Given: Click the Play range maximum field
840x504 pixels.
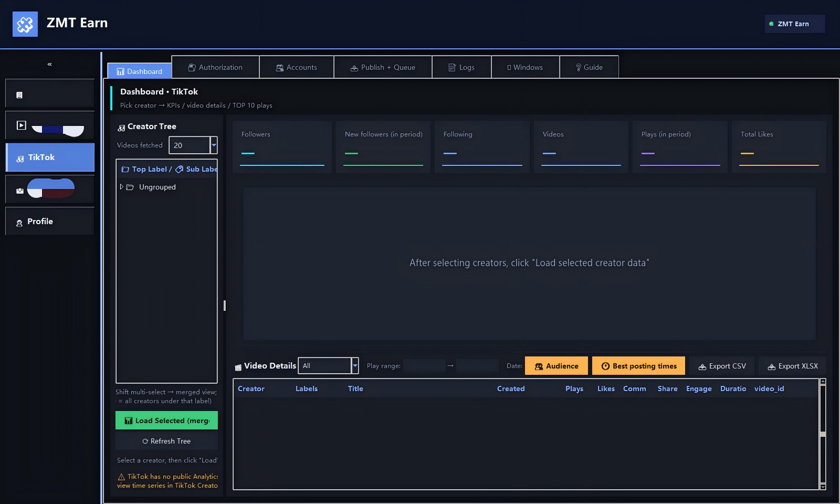Looking at the screenshot, I should click(x=477, y=366).
